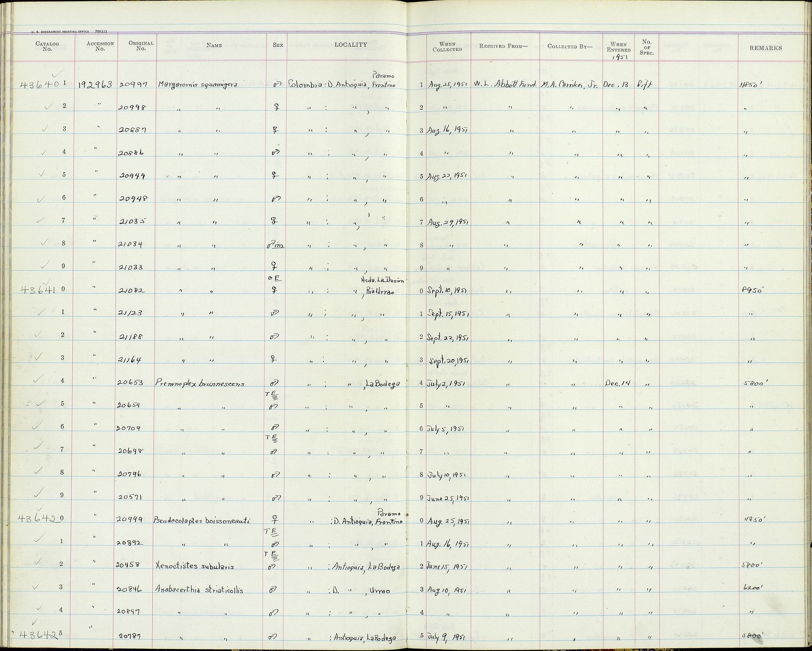Click the species name "Xenoctistes subularis"
The width and height of the screenshot is (812, 651).
(x=194, y=566)
